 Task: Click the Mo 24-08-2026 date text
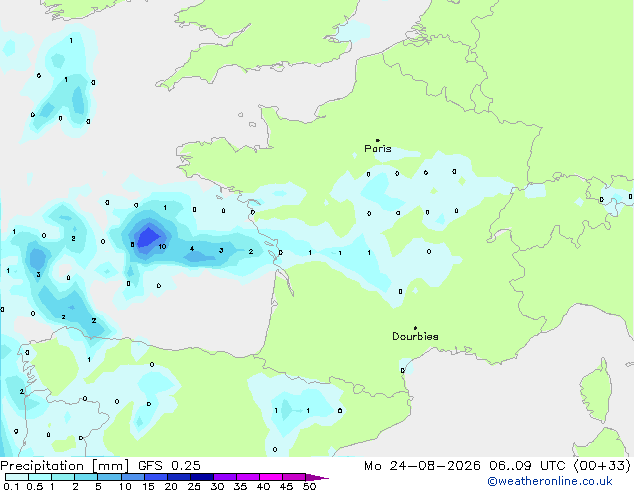pos(422,466)
